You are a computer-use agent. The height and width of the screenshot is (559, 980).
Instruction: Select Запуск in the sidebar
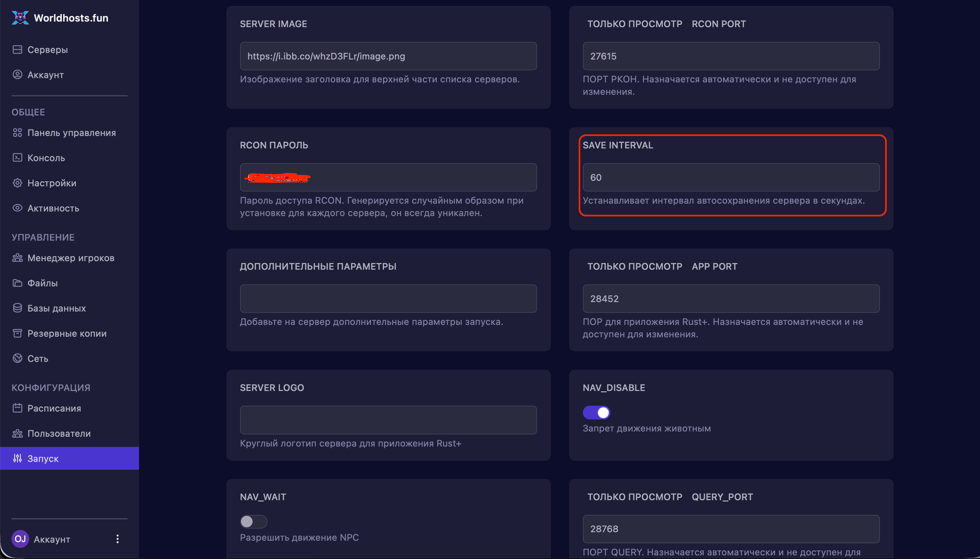[x=70, y=458]
